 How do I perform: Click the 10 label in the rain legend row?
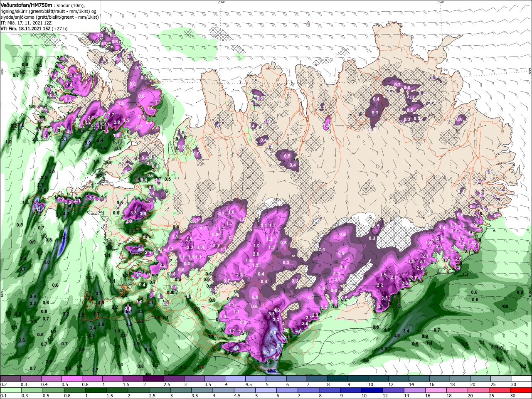coord(364,396)
